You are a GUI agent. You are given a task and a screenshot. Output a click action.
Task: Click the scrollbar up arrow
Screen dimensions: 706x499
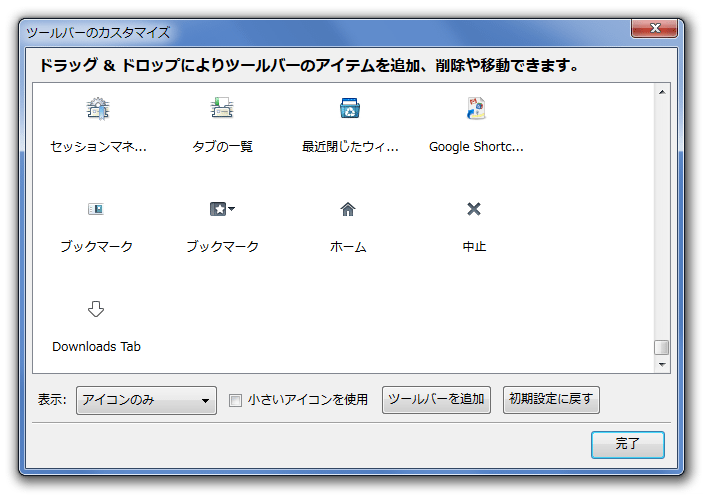pyautogui.click(x=662, y=92)
